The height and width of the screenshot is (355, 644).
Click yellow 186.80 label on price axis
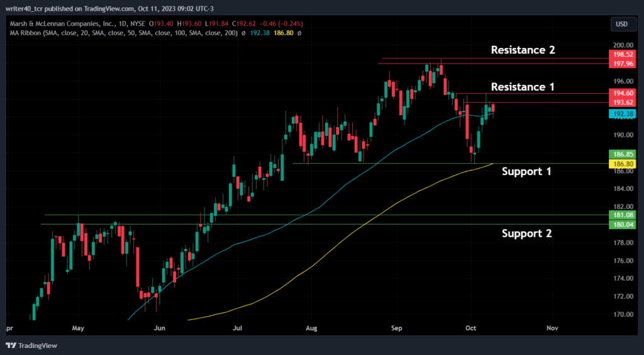(x=622, y=164)
